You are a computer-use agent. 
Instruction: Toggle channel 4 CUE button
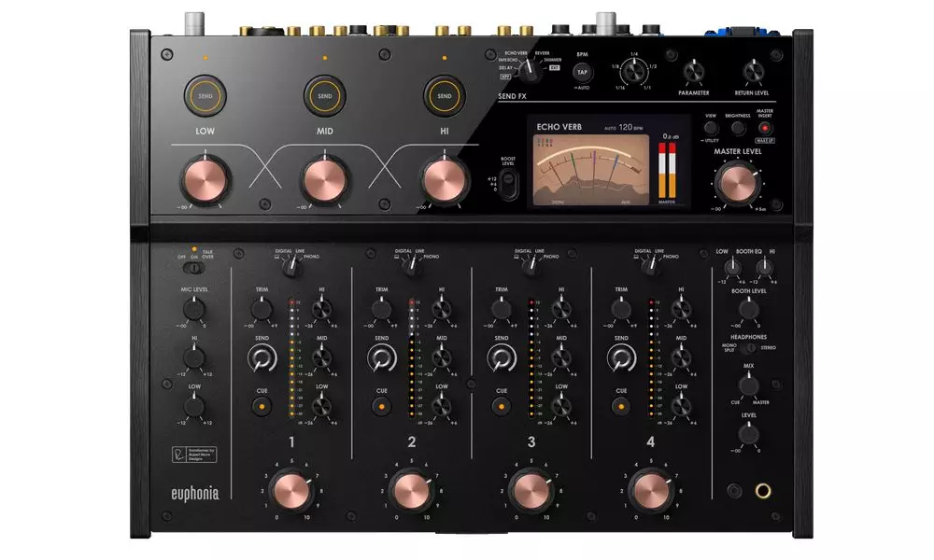pyautogui.click(x=621, y=406)
